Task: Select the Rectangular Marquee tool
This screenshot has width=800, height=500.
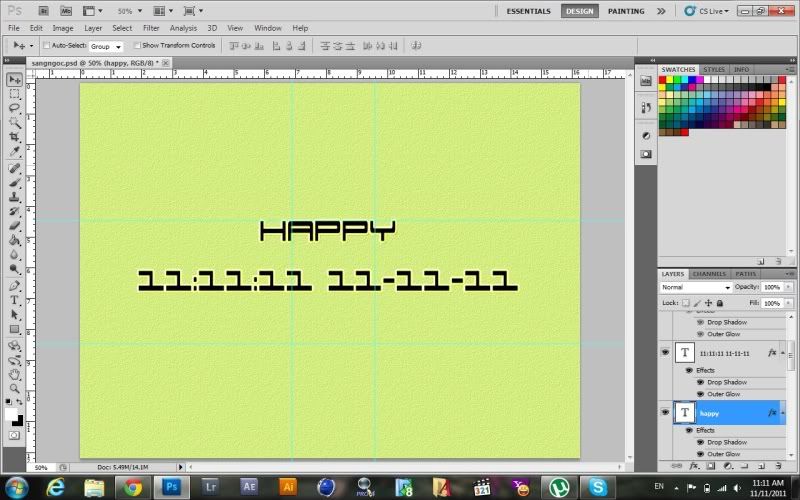Action: 15,93
